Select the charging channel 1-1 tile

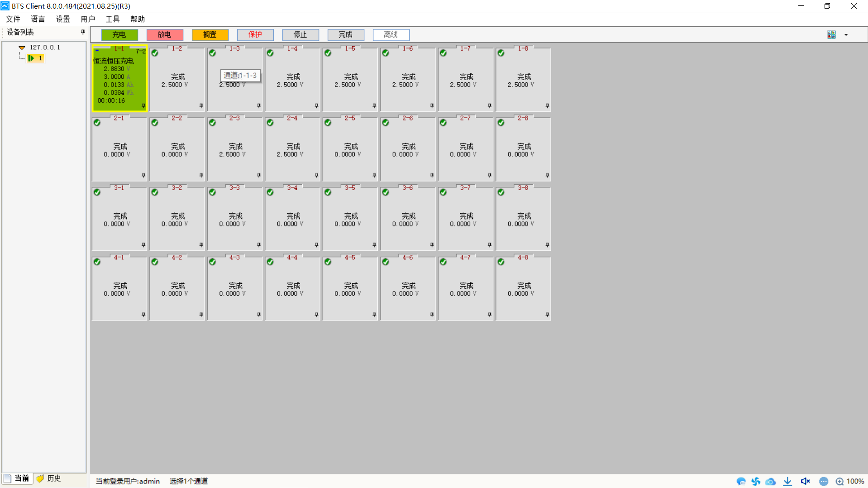click(x=119, y=78)
